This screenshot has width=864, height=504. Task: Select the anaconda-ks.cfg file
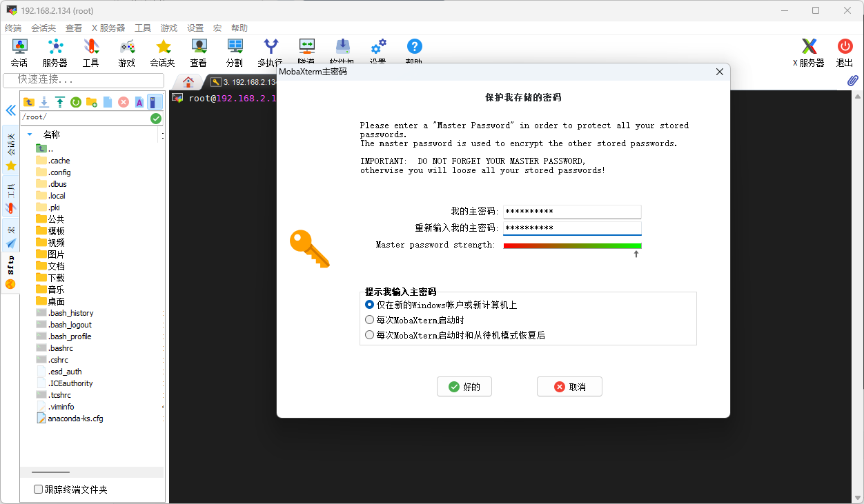pyautogui.click(x=70, y=419)
